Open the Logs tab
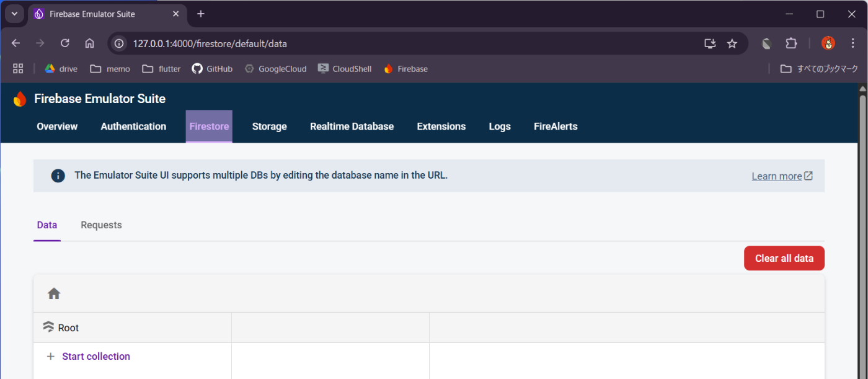This screenshot has width=868, height=379. [500, 127]
